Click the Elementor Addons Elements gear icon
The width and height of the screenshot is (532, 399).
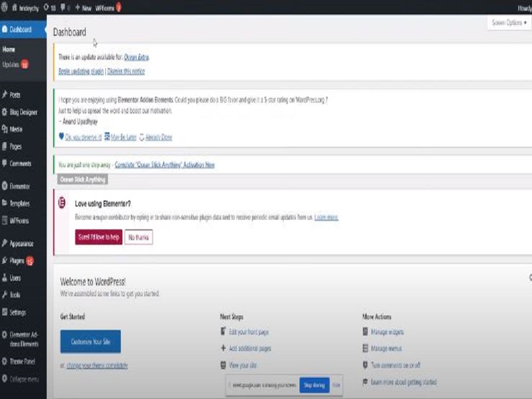[x=4, y=335]
